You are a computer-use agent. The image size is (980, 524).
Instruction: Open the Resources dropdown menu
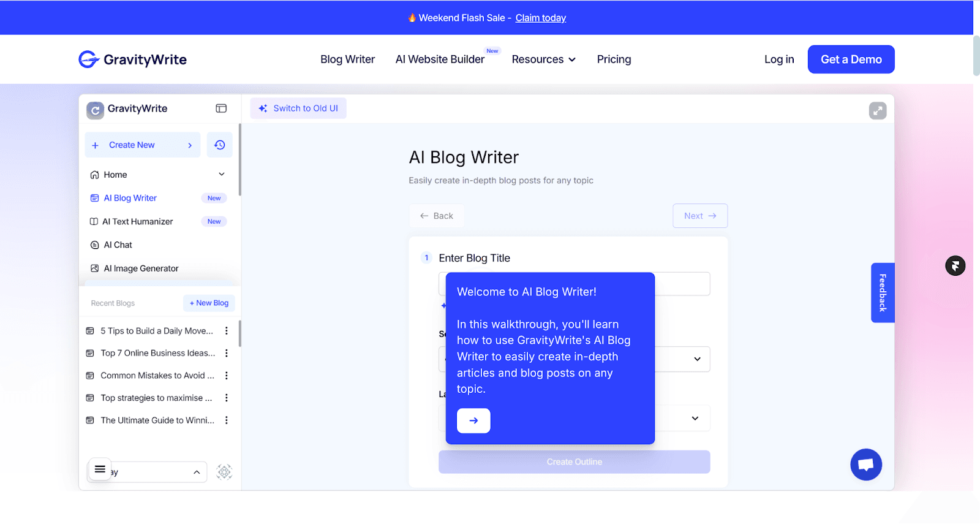coord(544,59)
